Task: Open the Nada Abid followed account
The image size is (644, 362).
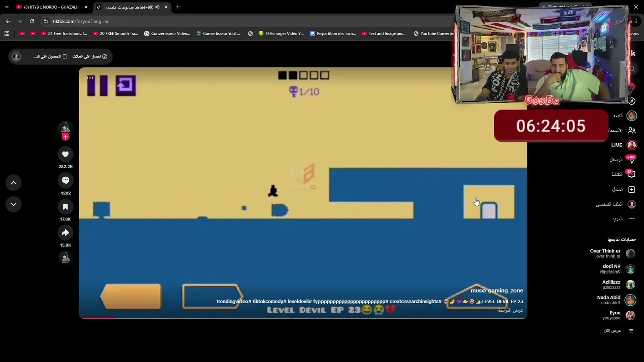Action: (x=616, y=300)
